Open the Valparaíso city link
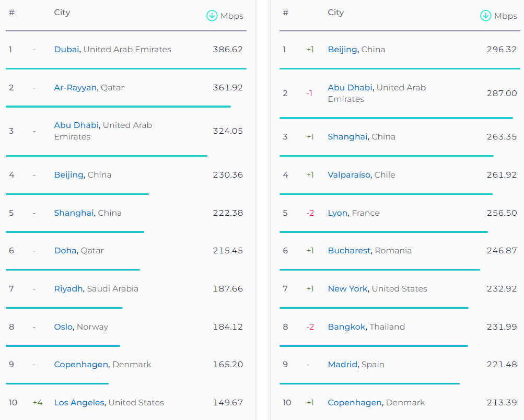Viewport: 524px width, 420px height. click(x=350, y=175)
